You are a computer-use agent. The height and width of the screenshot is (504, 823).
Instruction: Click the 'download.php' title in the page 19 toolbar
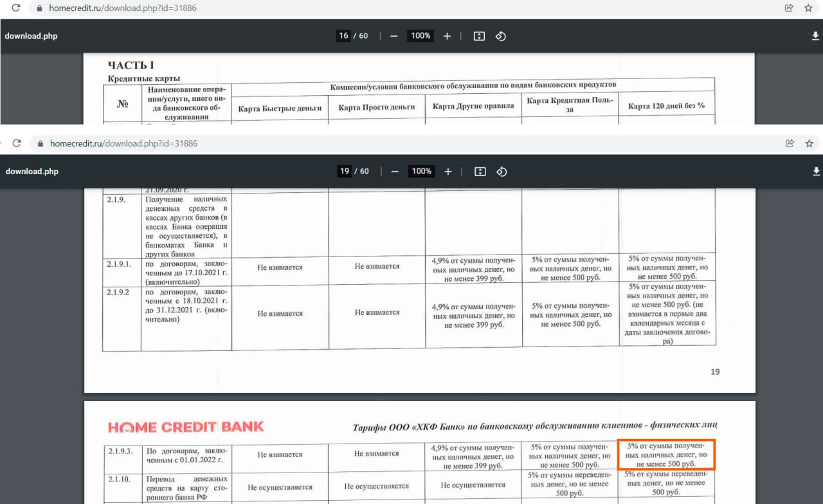[x=32, y=172]
